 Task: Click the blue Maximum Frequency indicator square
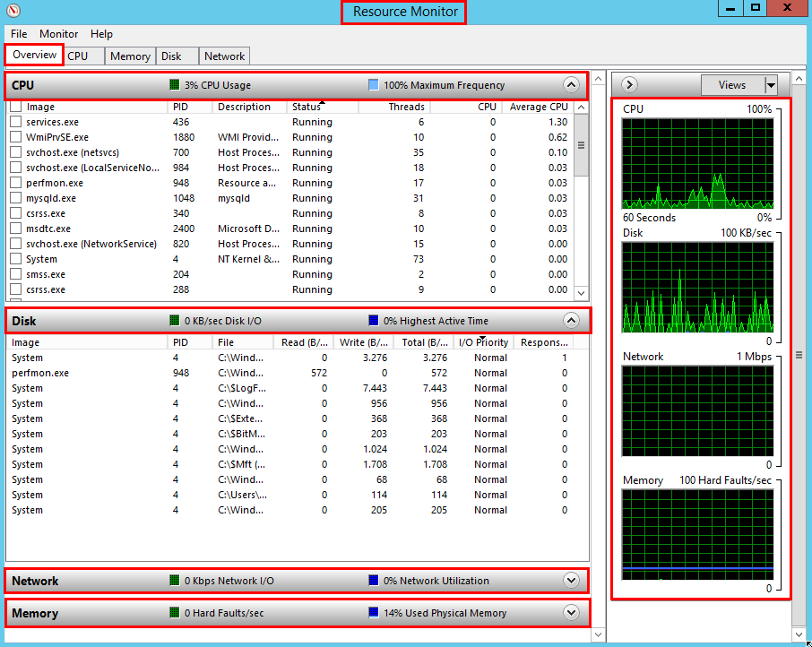click(x=374, y=84)
